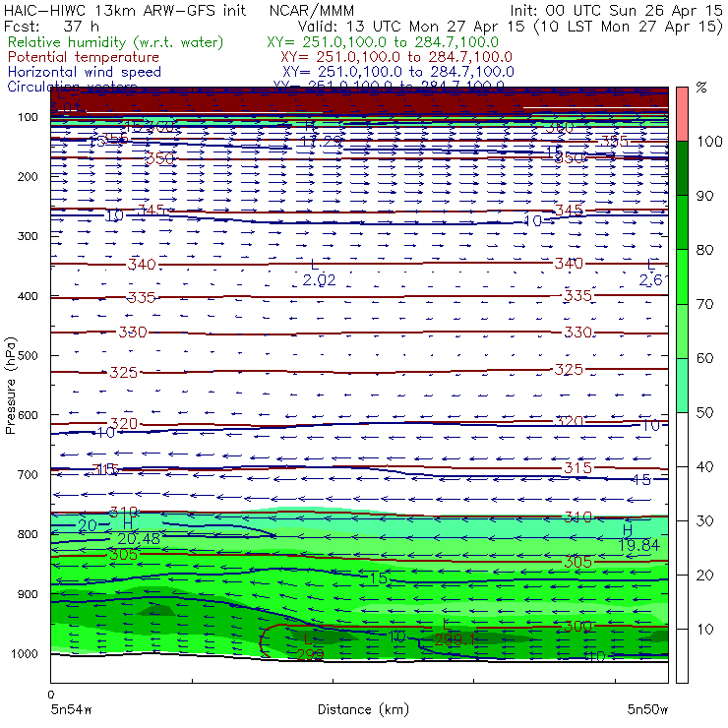
Task: Click green 'Relative humidity (w.r.t. water)' legend label
Action: tap(116, 42)
